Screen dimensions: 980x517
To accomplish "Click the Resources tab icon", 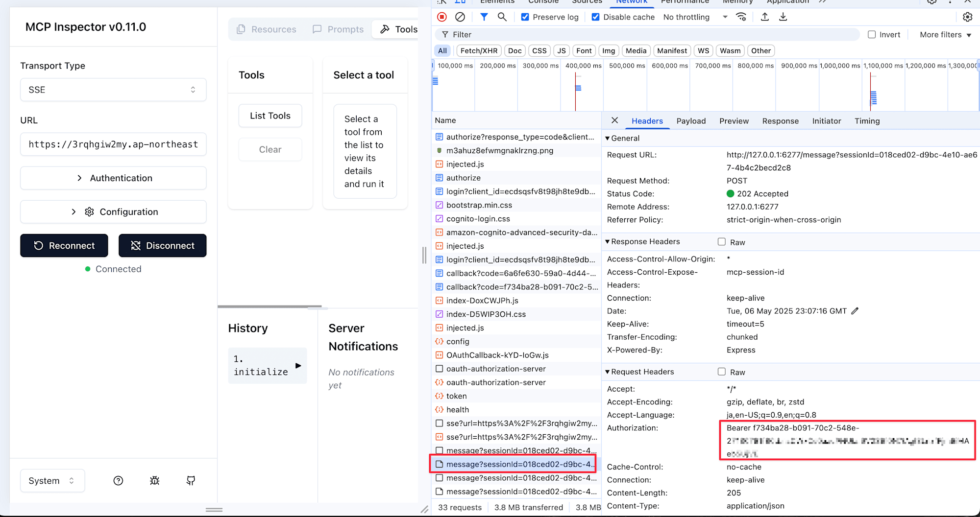I will click(241, 29).
